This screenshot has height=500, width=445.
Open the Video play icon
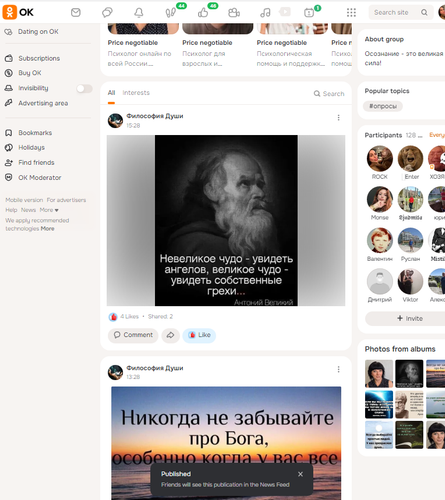tap(285, 12)
